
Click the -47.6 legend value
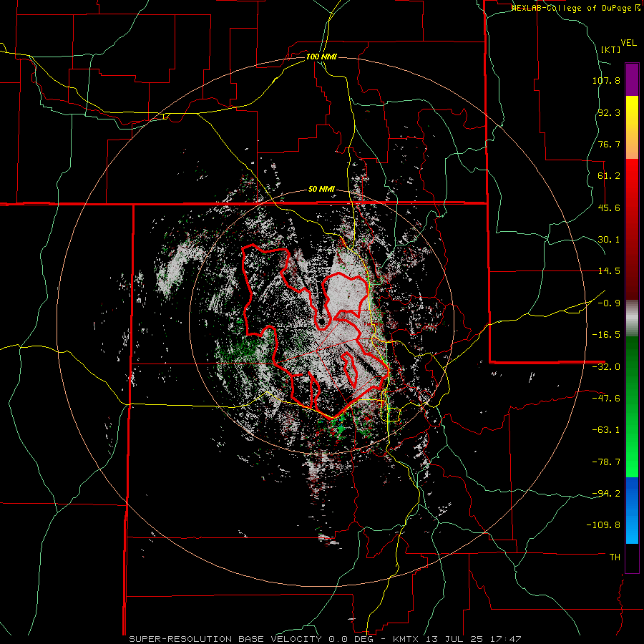point(606,399)
